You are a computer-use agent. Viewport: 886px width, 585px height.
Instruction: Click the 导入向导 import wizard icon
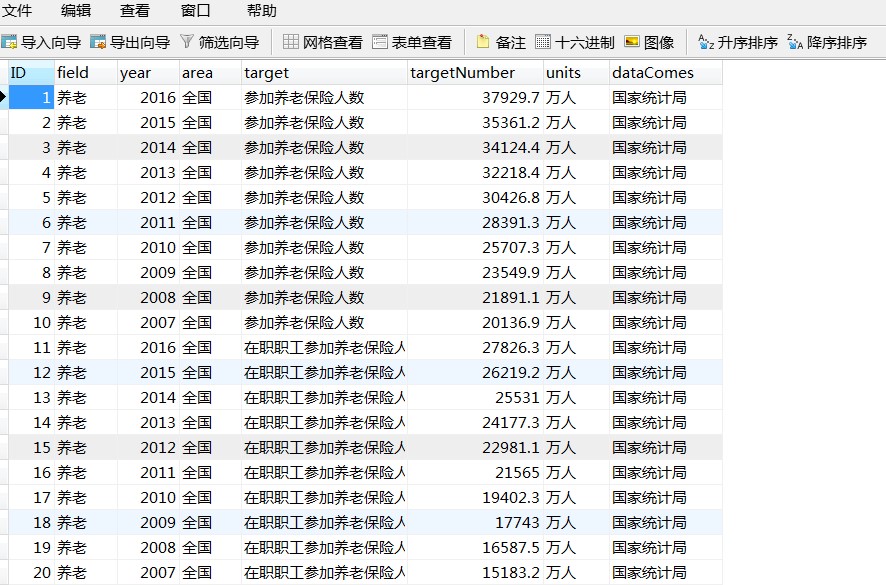pyautogui.click(x=9, y=42)
